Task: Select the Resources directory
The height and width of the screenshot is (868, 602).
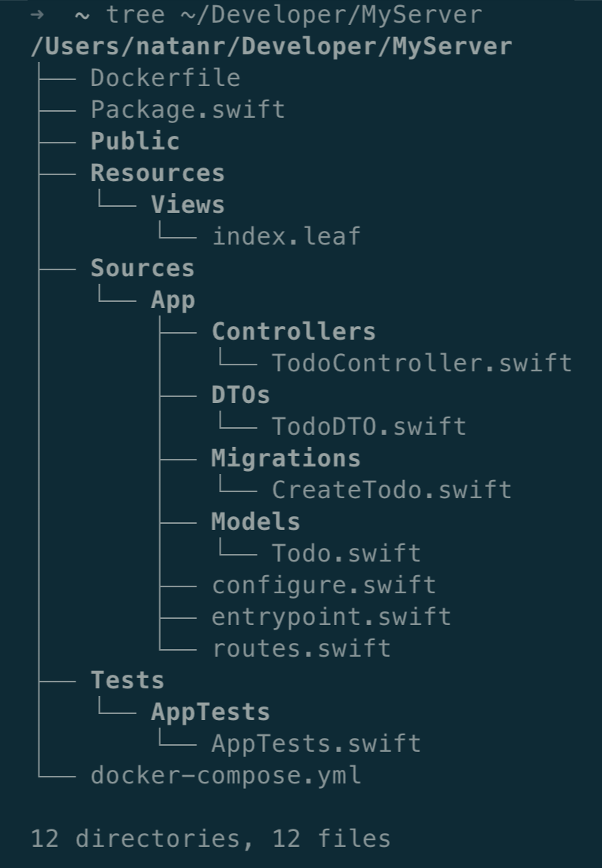Action: click(x=157, y=173)
